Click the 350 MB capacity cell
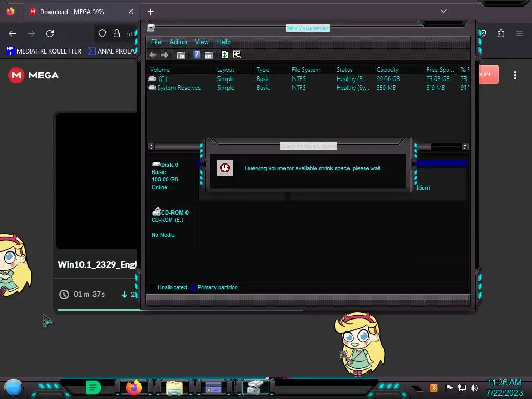 pos(386,87)
